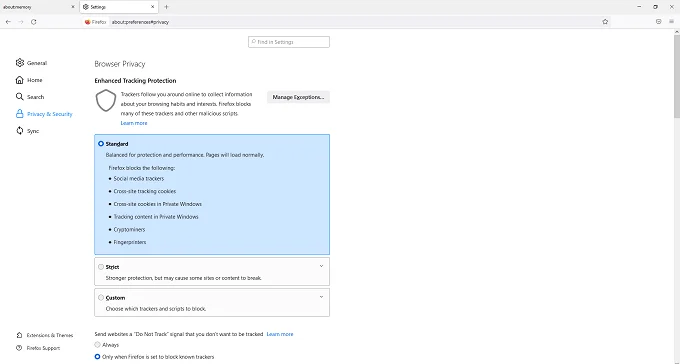Choose Always for Do Not Track
The width and height of the screenshot is (680, 364).
coord(97,345)
